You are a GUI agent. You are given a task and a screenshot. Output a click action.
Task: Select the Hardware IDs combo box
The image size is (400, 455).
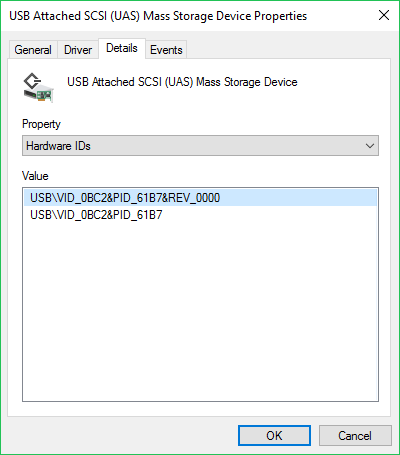[200, 146]
